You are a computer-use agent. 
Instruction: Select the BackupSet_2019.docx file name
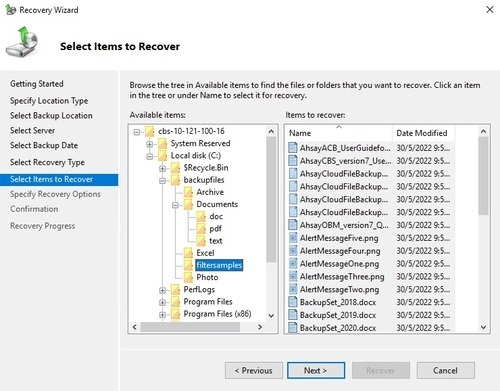(x=338, y=315)
